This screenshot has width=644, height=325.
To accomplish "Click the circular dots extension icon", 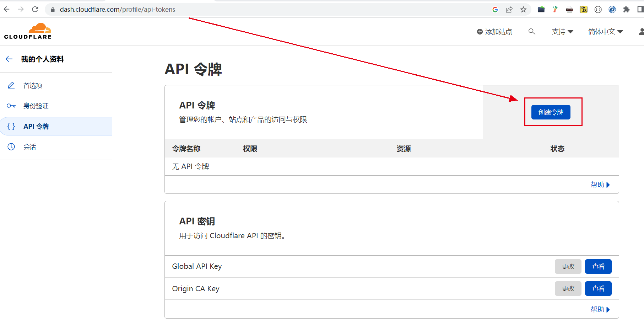I will 598,10.
